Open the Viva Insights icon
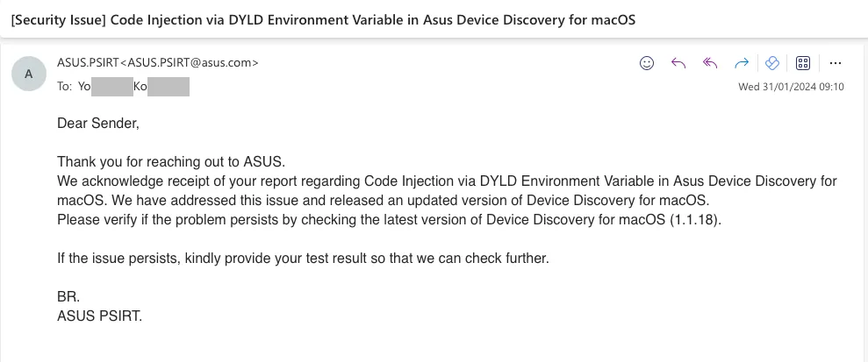 click(x=771, y=63)
